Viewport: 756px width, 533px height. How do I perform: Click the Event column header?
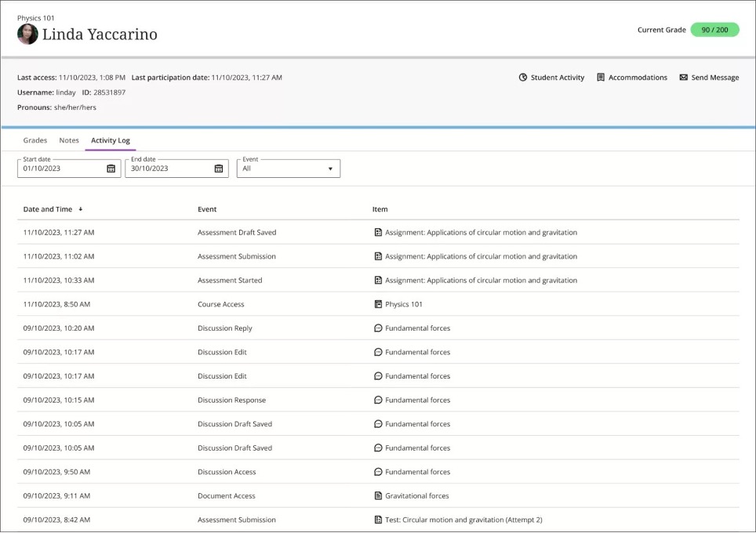click(x=207, y=209)
